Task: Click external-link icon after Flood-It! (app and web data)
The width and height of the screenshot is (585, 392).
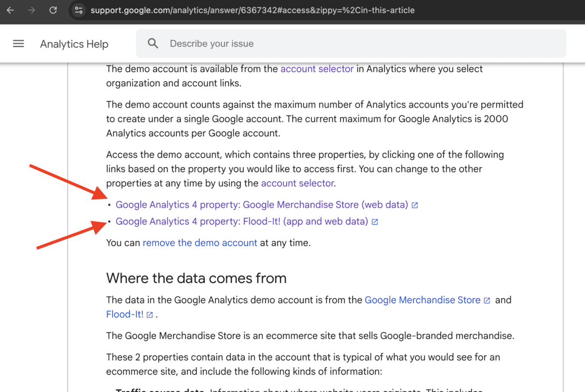Action: point(375,222)
